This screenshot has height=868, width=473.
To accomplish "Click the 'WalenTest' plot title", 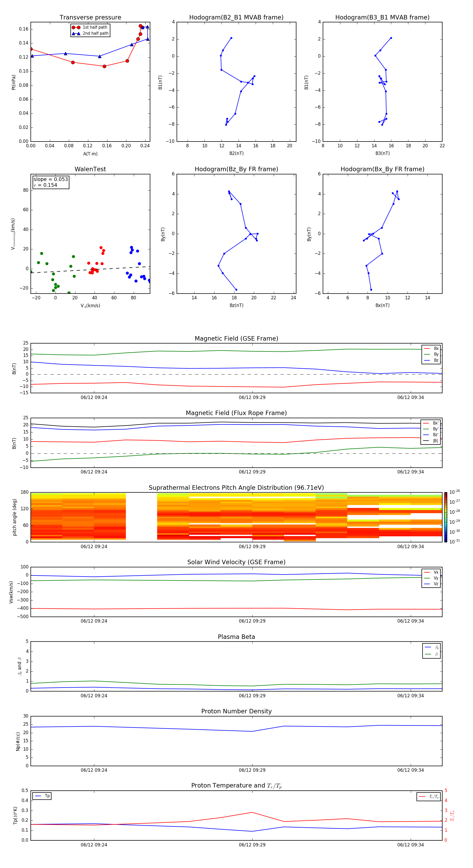I will click(x=90, y=169).
